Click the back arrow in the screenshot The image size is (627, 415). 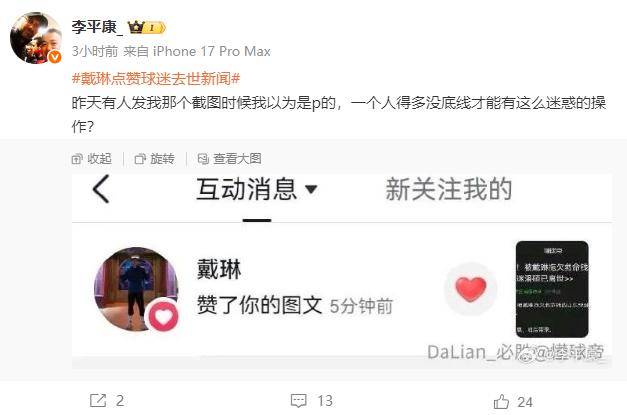pyautogui.click(x=101, y=189)
